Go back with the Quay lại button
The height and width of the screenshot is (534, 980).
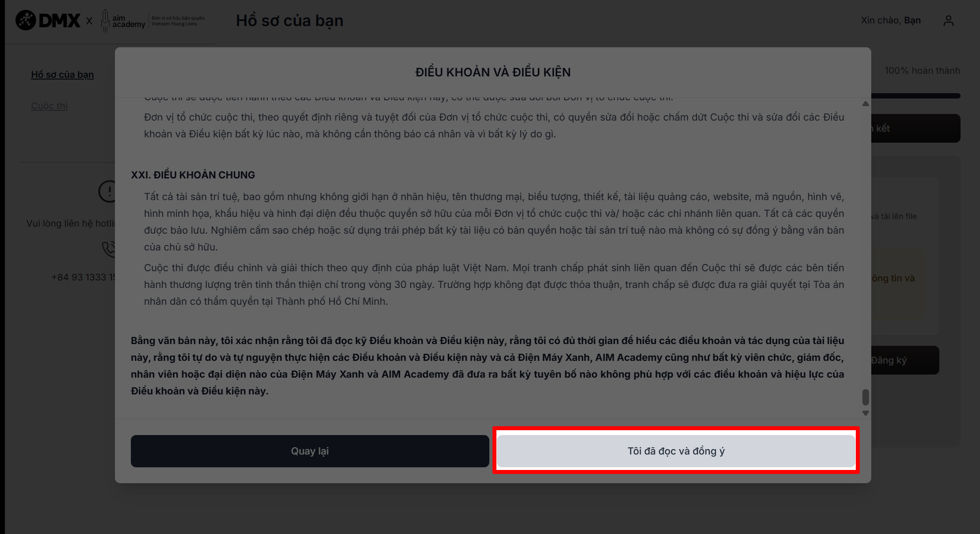click(x=310, y=451)
